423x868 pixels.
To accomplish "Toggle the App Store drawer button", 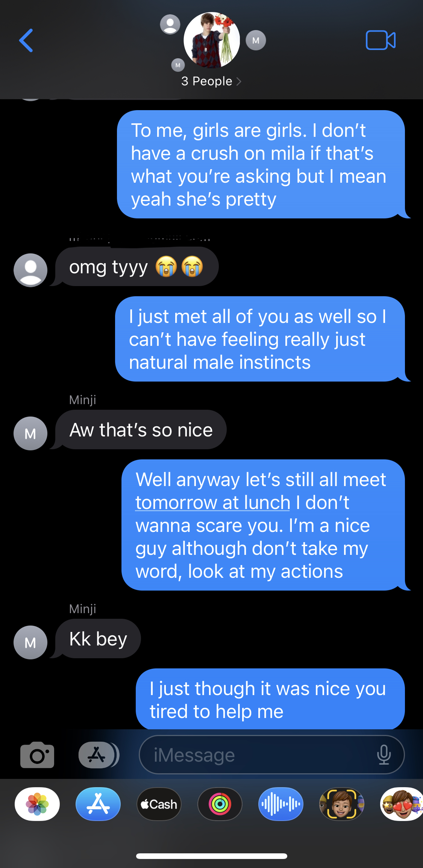I will (99, 755).
